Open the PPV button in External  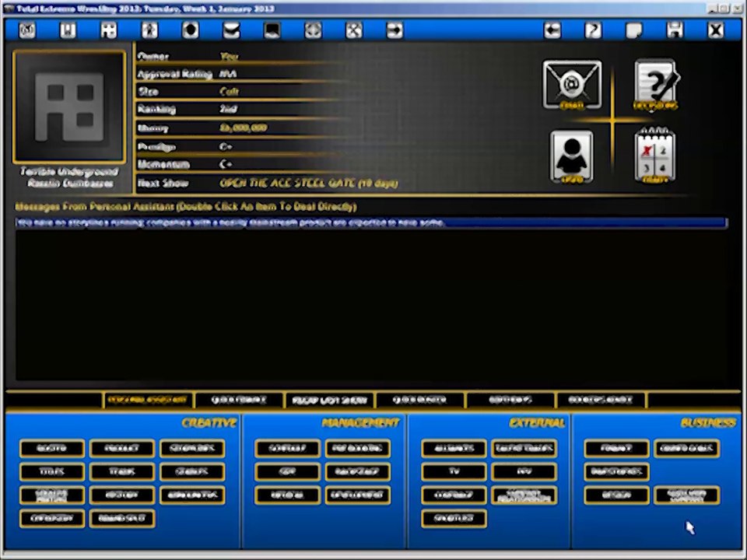[524, 471]
